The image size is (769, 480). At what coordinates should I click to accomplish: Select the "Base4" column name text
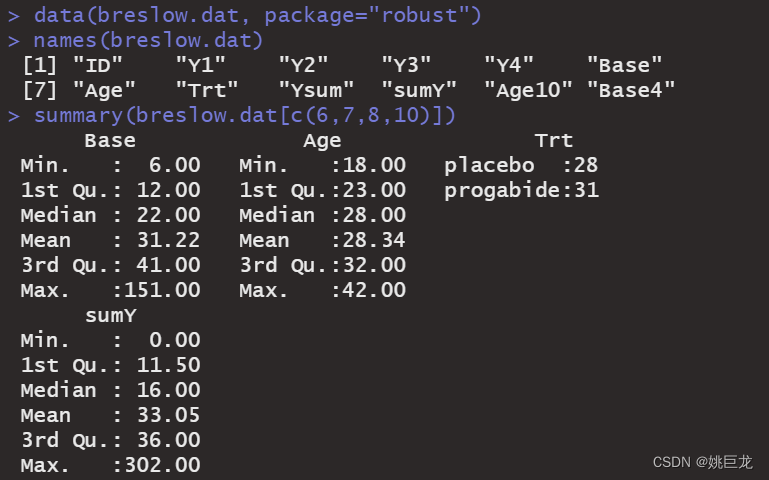pyautogui.click(x=631, y=90)
